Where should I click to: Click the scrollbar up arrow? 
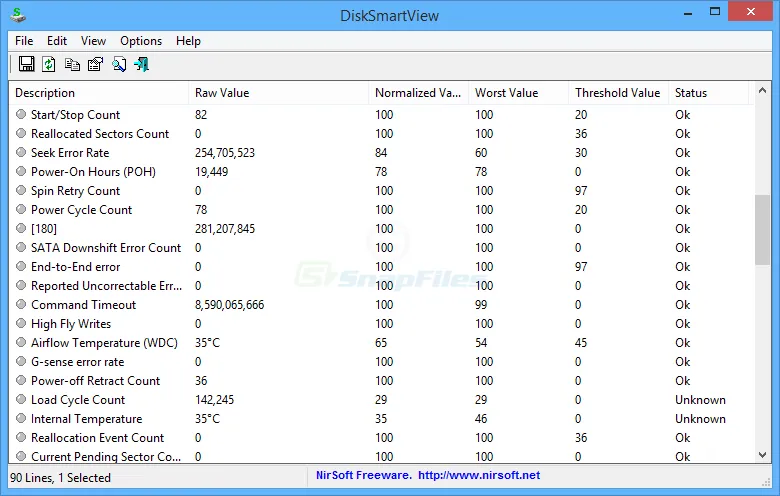click(762, 91)
